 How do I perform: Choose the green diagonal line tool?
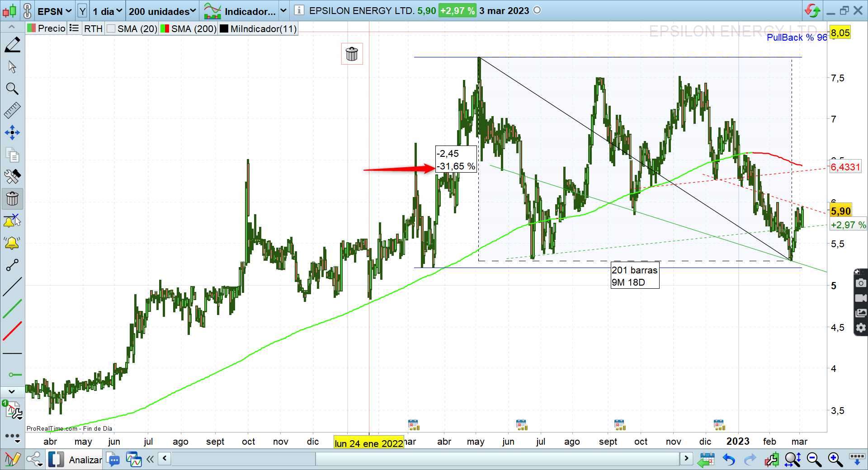(12, 309)
